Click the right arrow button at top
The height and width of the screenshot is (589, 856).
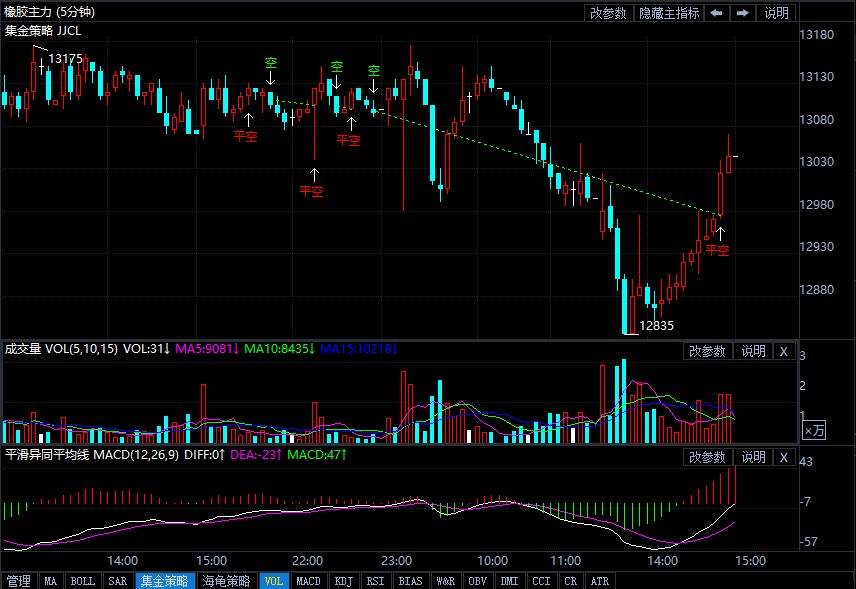coord(743,13)
